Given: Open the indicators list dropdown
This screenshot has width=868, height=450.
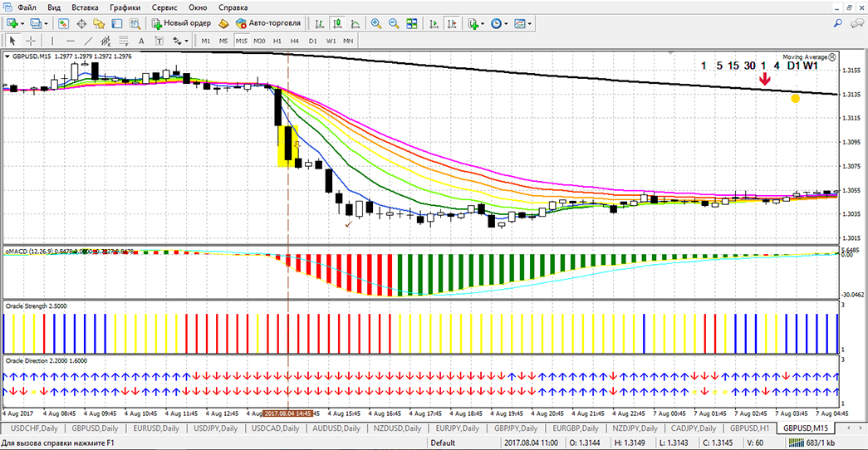Looking at the screenshot, I should (x=484, y=24).
